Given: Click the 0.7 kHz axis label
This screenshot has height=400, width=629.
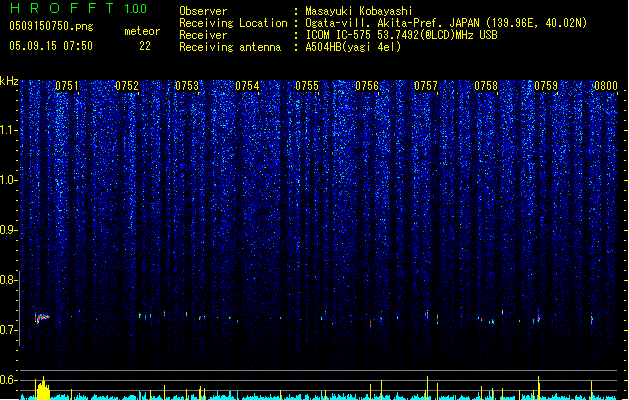Looking at the screenshot, I should point(8,330).
